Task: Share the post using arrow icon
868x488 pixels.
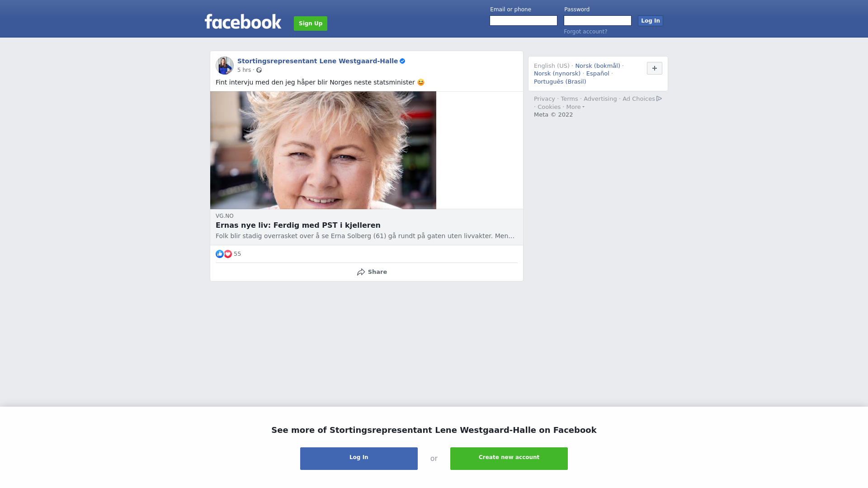Action: coord(361,272)
